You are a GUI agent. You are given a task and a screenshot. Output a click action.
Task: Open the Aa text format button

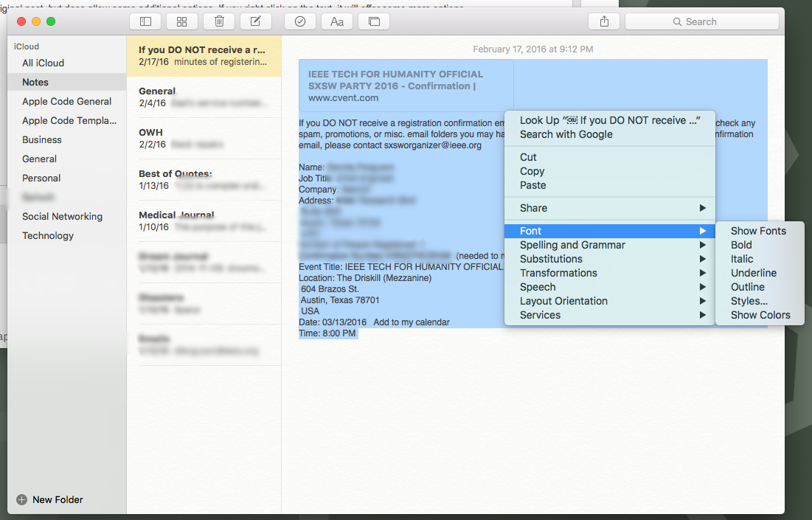pyautogui.click(x=337, y=21)
